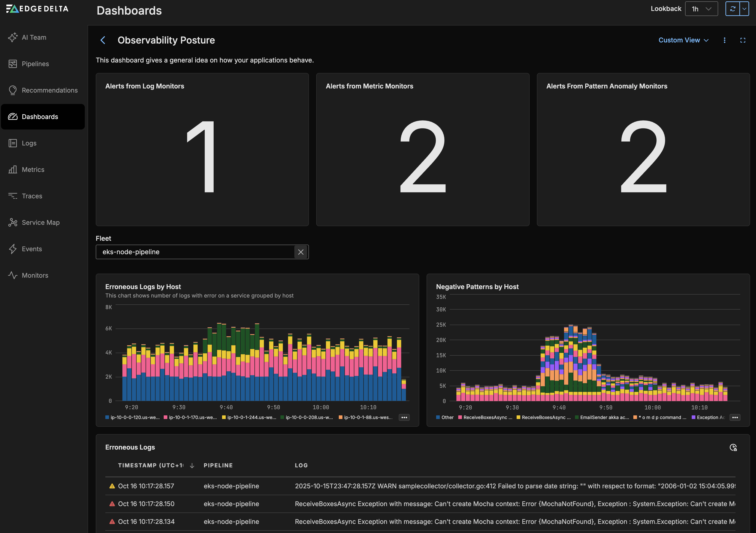The width and height of the screenshot is (756, 533).
Task: Open the Service Map icon
Action: click(13, 223)
